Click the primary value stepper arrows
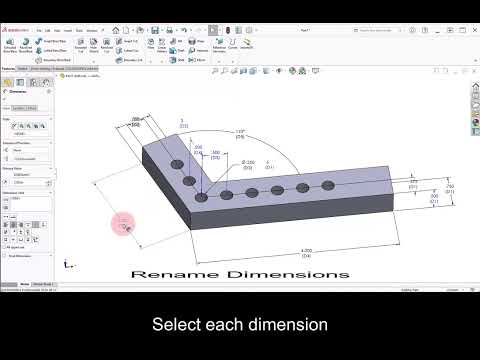Viewport: 480px width, 360px height. pos(49,183)
